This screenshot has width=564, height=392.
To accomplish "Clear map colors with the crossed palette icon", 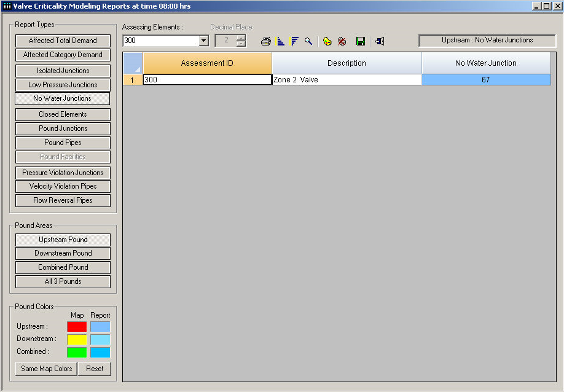I will click(x=342, y=41).
